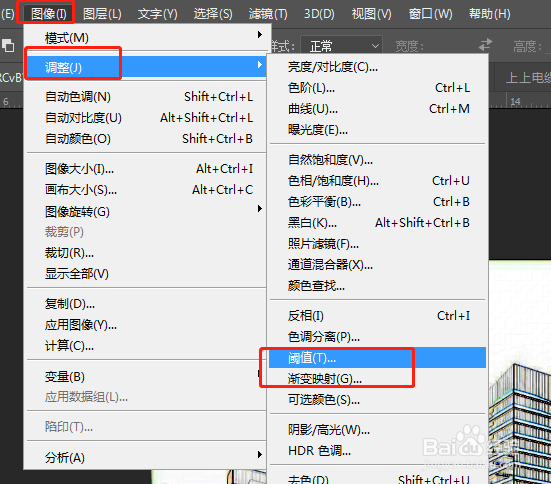The image size is (551, 484).
Task: Select 复制(D)... menu entry
Action: pos(146,304)
